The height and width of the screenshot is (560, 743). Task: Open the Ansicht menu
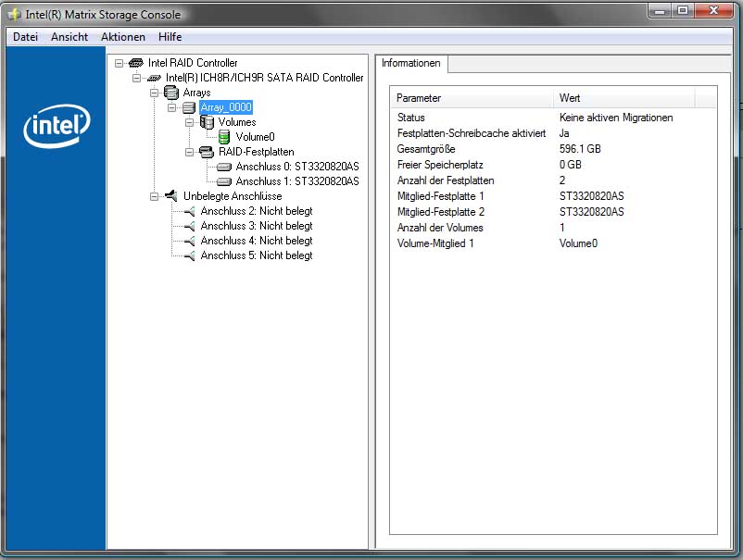(69, 37)
